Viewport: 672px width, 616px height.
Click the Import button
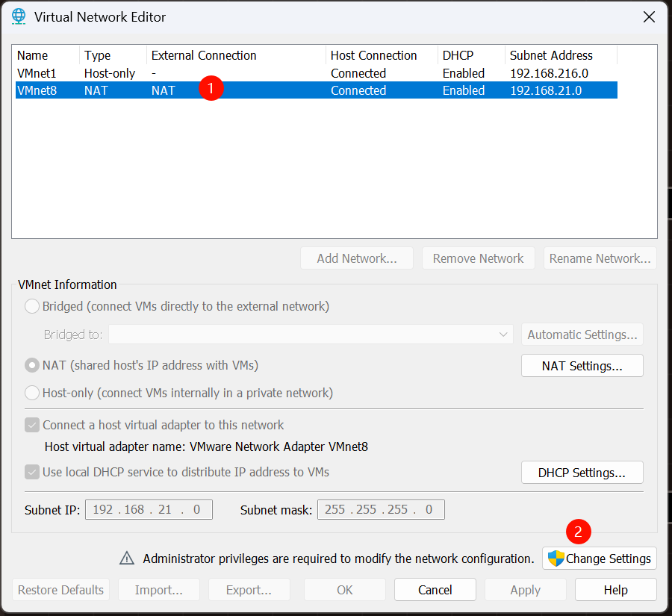pos(158,590)
